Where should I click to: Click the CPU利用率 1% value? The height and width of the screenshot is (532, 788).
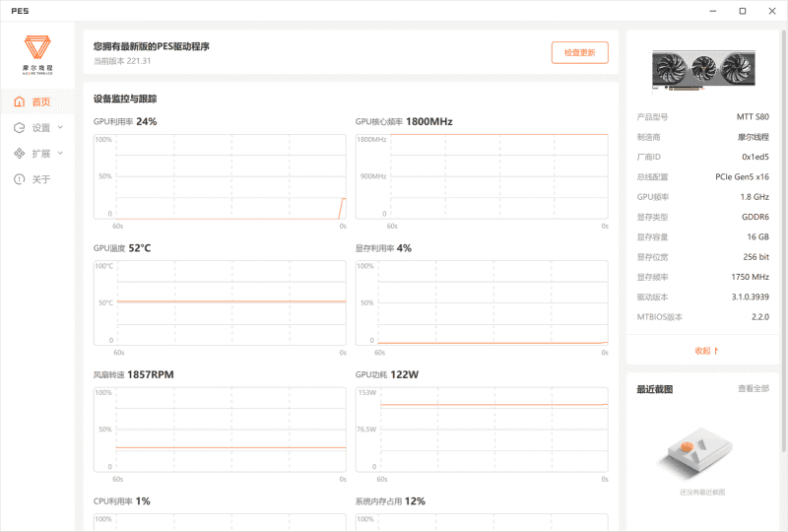point(143,500)
